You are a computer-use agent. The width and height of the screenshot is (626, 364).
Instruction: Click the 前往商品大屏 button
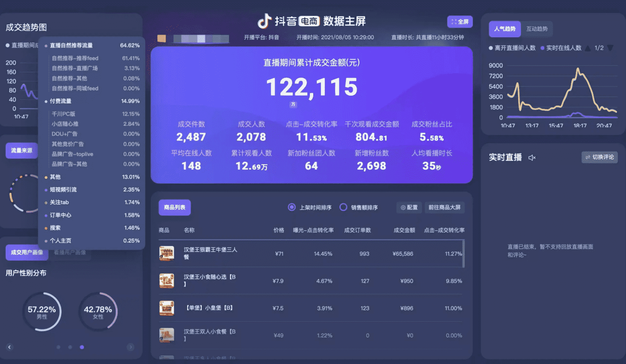tap(444, 208)
